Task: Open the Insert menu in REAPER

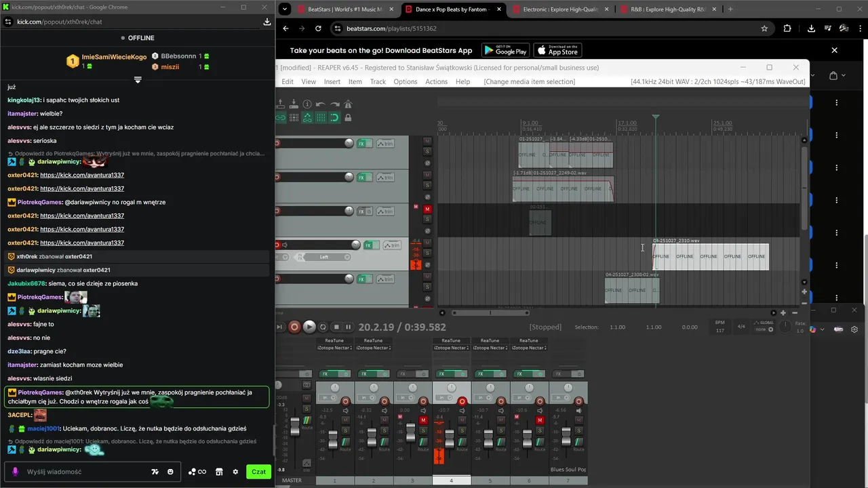Action: (x=332, y=81)
